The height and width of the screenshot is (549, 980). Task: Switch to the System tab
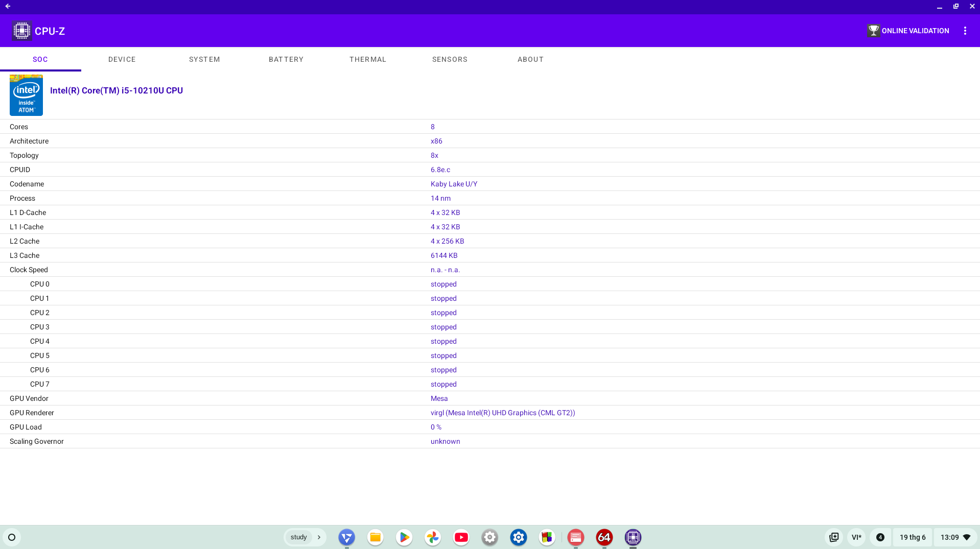click(204, 59)
